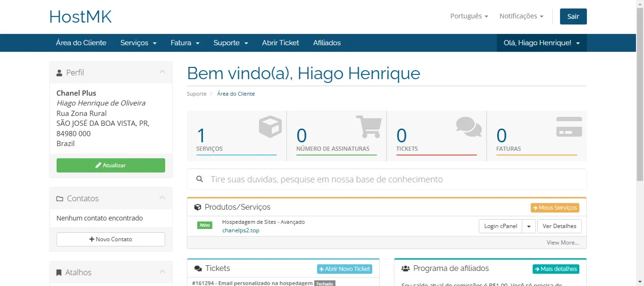Click the Serviços cube icon
Image resolution: width=644 pixels, height=286 pixels.
270,127
